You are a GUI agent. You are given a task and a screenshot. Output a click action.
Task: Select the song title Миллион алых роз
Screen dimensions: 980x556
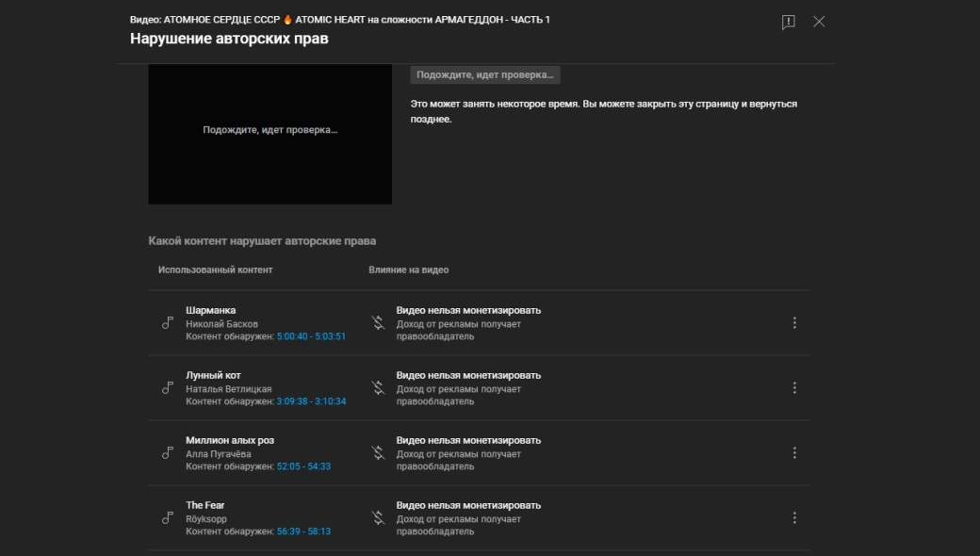230,440
